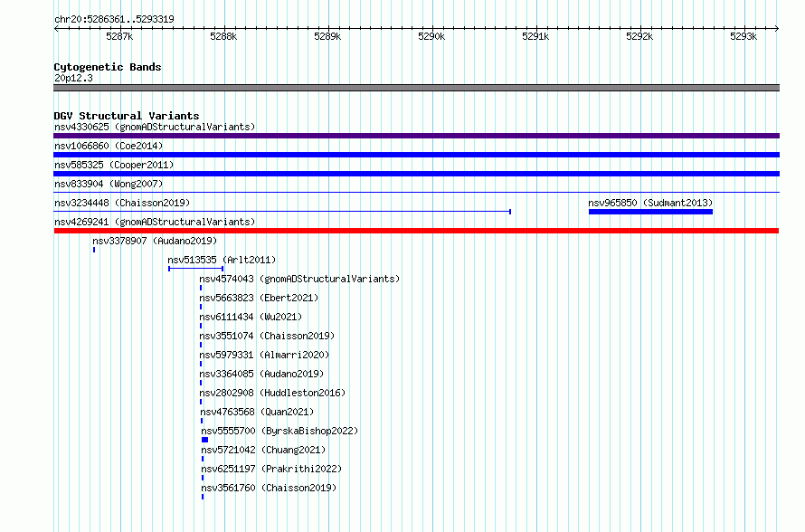Click the nsv3551074 (Chaisson2019) label
Image resolution: width=805 pixels, height=532 pixels.
coord(267,336)
